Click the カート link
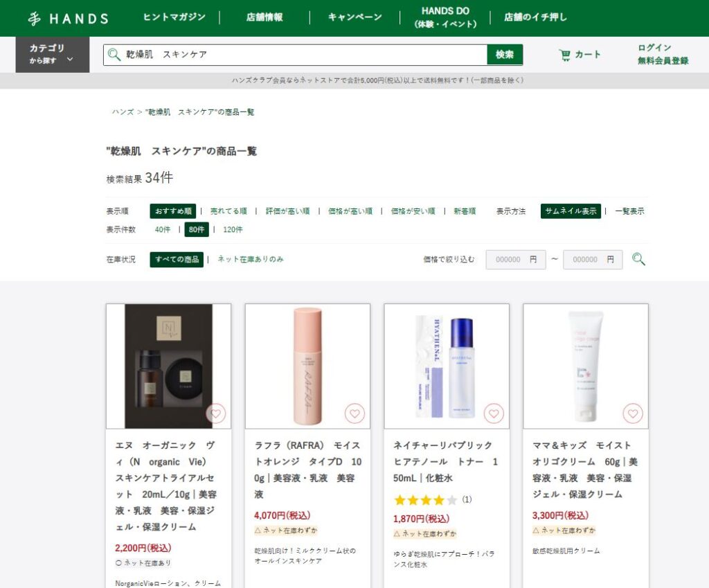Viewport: 709px width, 588px height. coord(587,55)
